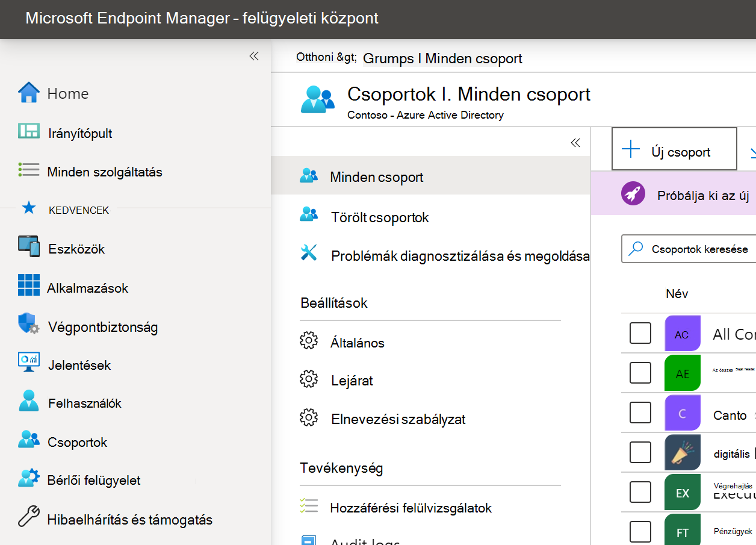This screenshot has height=545, width=756.
Task: Check the Pénzügyek group checkbox
Action: point(640,531)
